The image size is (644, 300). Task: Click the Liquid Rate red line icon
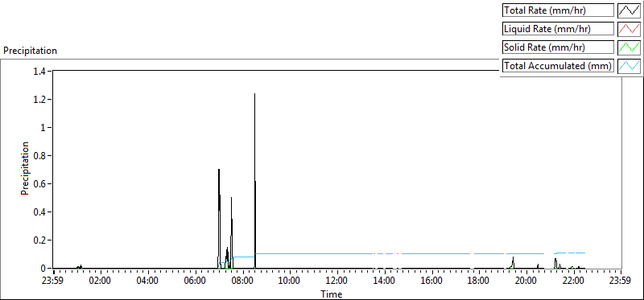pos(629,29)
